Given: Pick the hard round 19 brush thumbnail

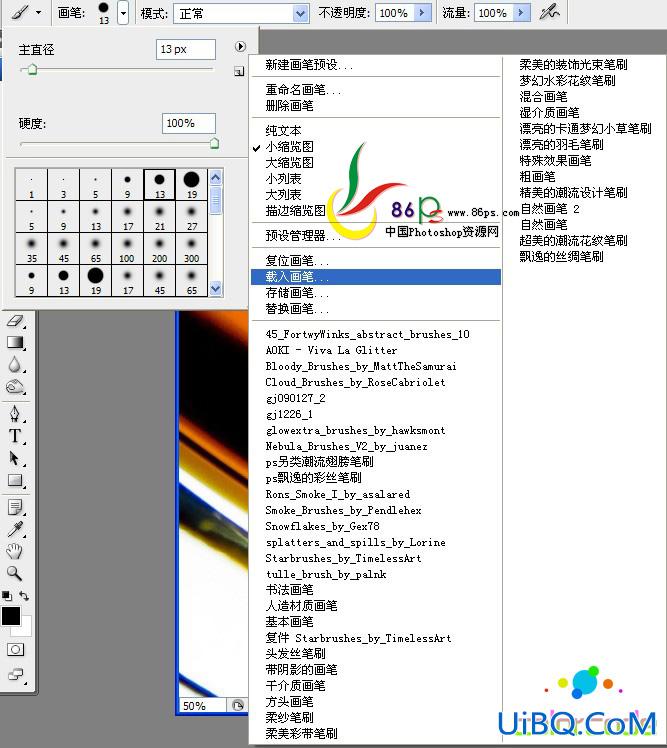Looking at the screenshot, I should tap(191, 184).
